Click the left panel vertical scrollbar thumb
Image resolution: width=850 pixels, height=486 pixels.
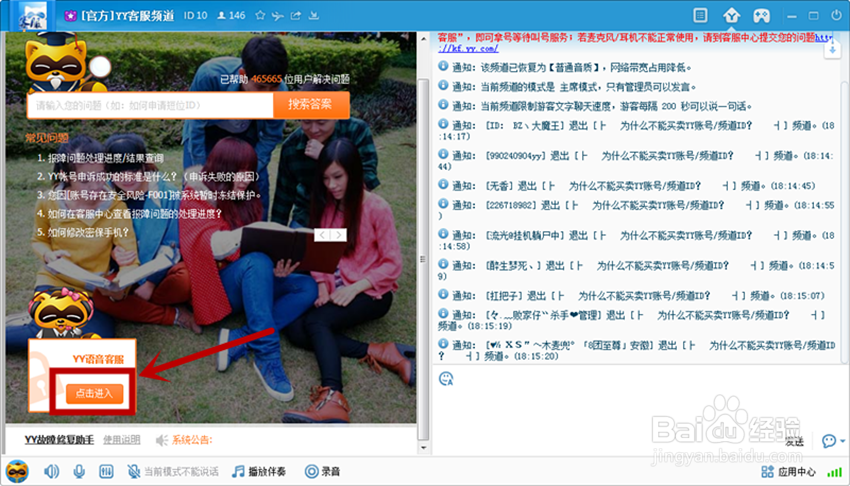(x=423, y=259)
